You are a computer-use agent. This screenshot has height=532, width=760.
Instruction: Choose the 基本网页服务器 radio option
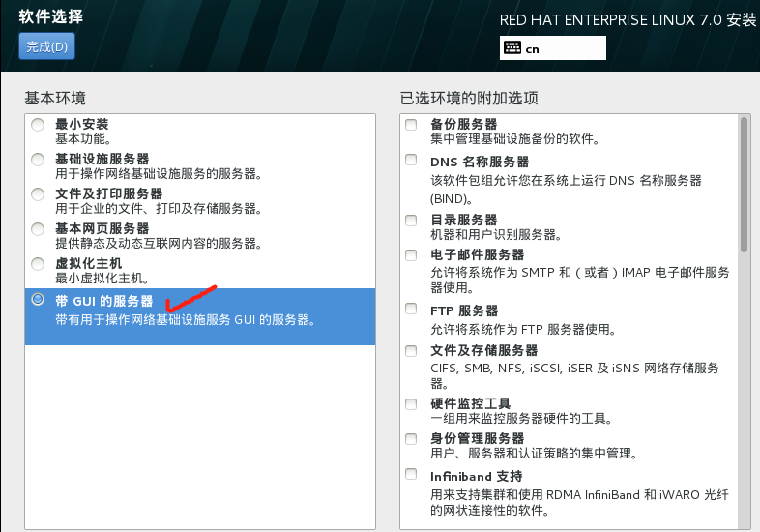(x=38, y=229)
